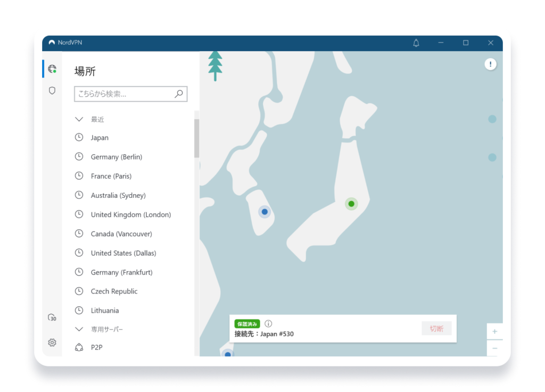Screen dimensions: 545x392
Task: Select Japan from recent list
Action: coord(100,138)
